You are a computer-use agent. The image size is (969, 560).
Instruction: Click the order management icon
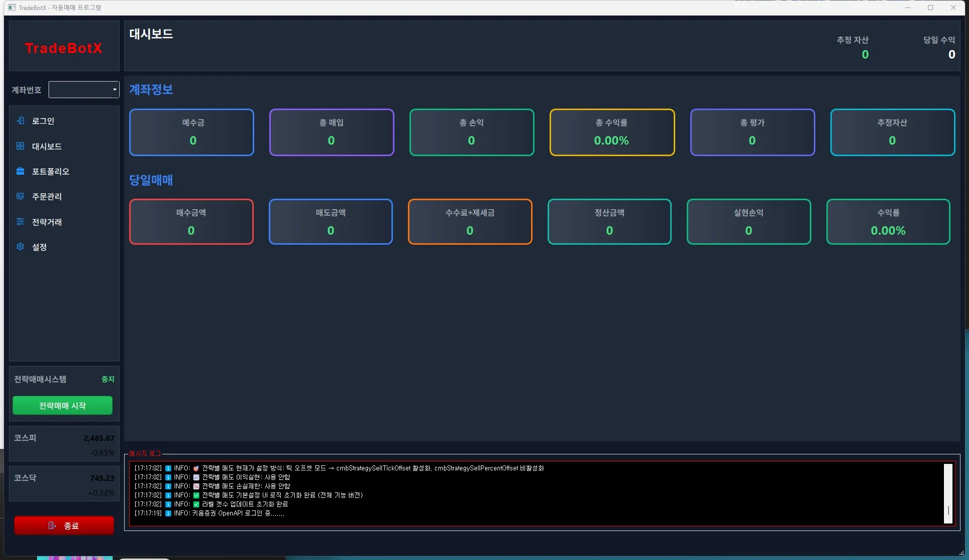point(21,196)
